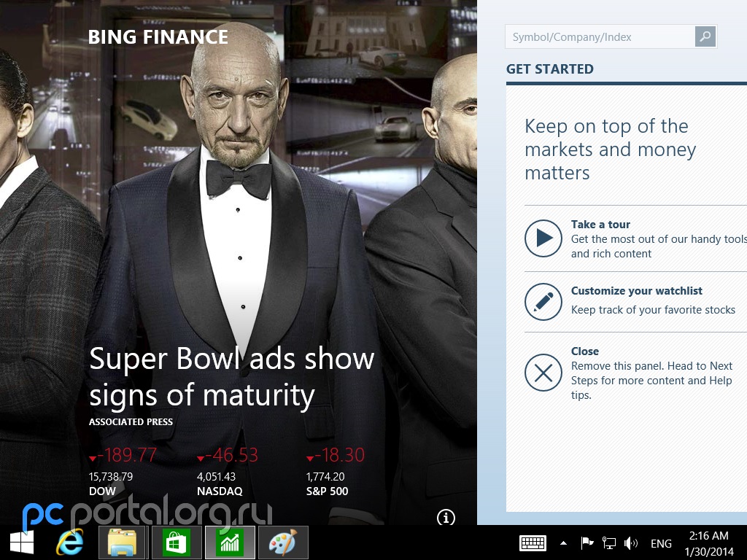Open File Explorer from taskbar
This screenshot has width=747, height=560.
(x=123, y=542)
